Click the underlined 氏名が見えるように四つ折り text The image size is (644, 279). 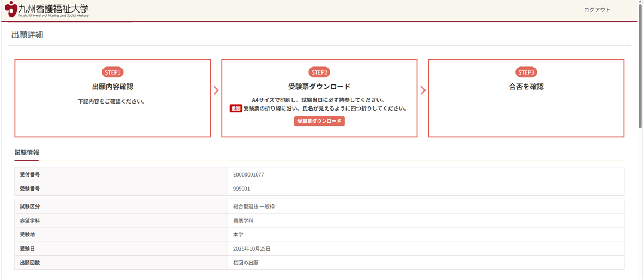tap(337, 109)
